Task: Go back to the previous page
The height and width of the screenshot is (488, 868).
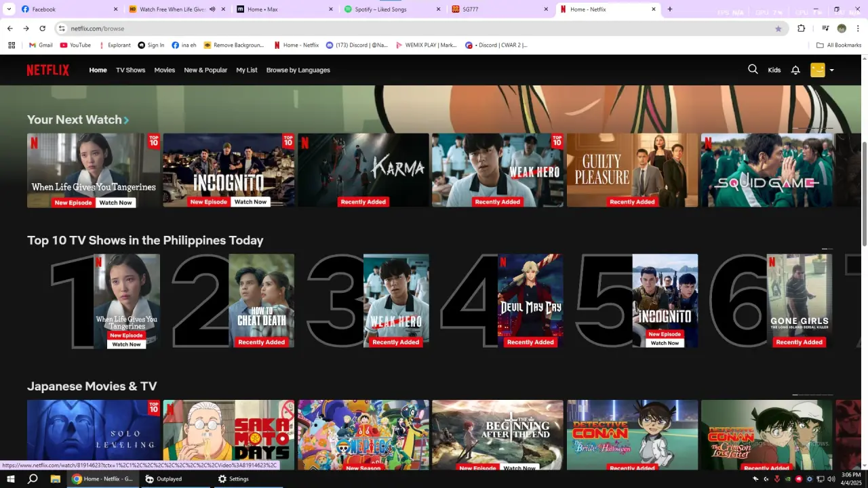Action: 9,28
